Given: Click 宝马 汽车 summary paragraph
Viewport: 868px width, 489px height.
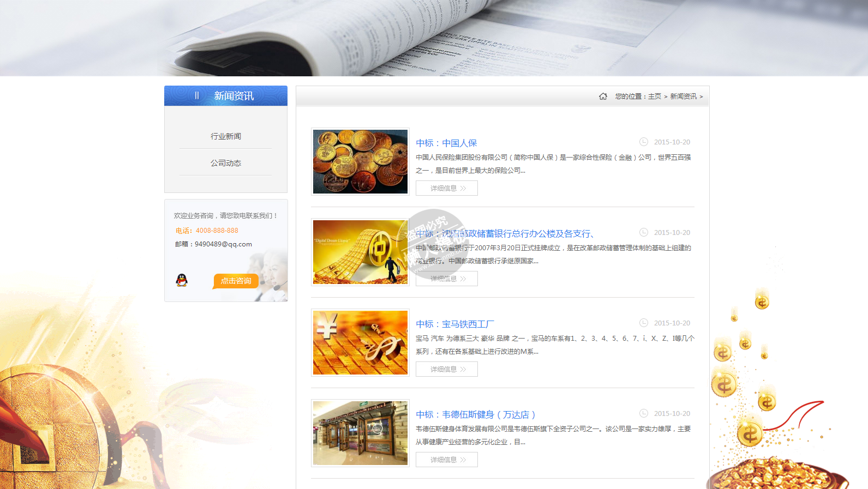Looking at the screenshot, I should (x=555, y=345).
